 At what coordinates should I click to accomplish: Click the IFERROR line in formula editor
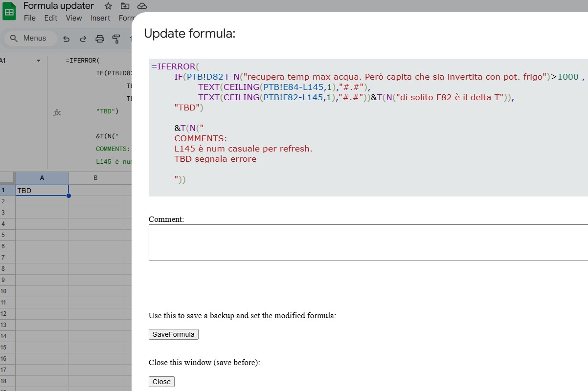[176, 66]
